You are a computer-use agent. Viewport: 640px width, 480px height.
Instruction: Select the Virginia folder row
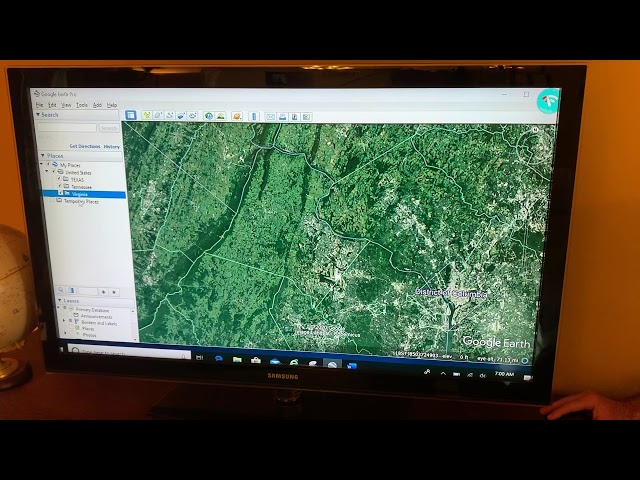(85, 194)
